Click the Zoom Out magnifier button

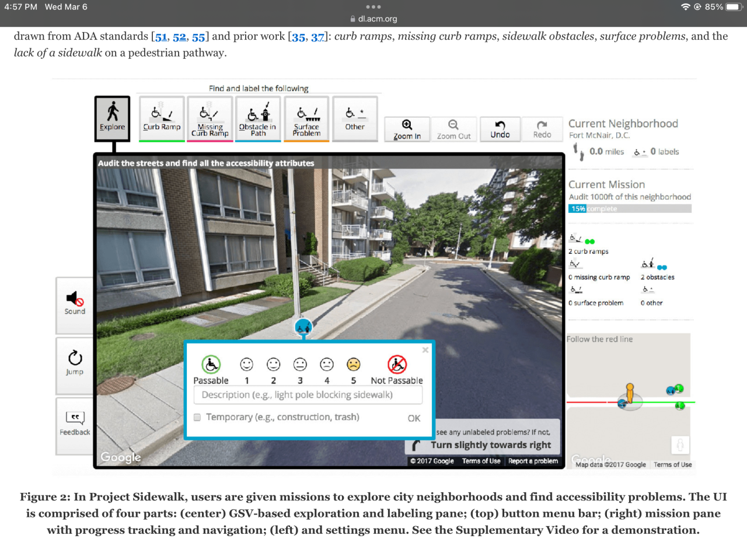453,129
